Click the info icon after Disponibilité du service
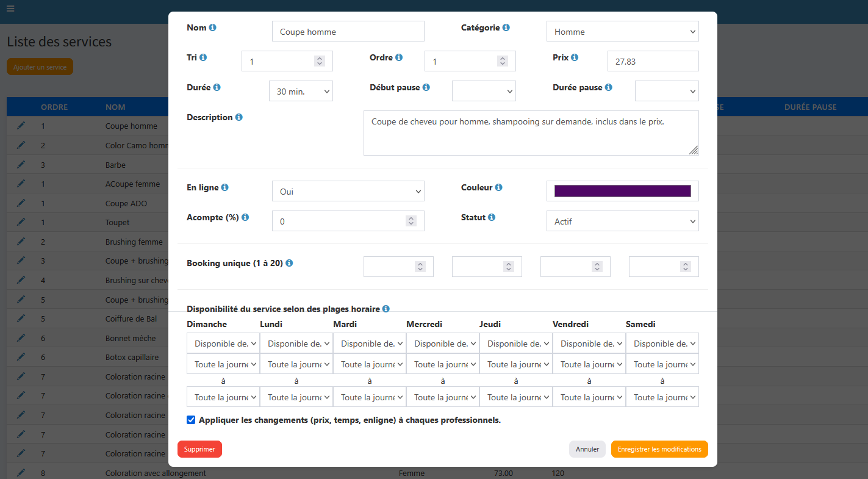The height and width of the screenshot is (479, 868). 386,309
